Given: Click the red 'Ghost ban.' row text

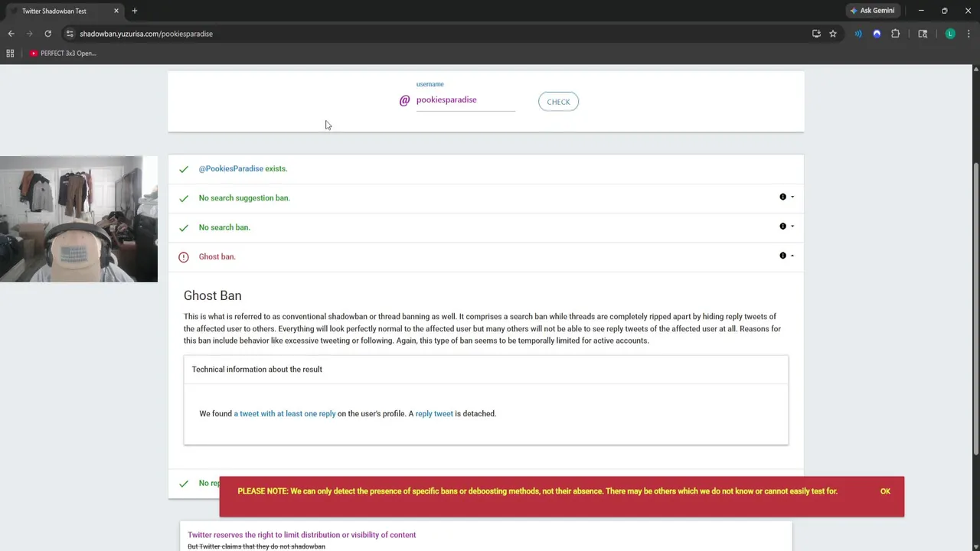Looking at the screenshot, I should point(217,257).
